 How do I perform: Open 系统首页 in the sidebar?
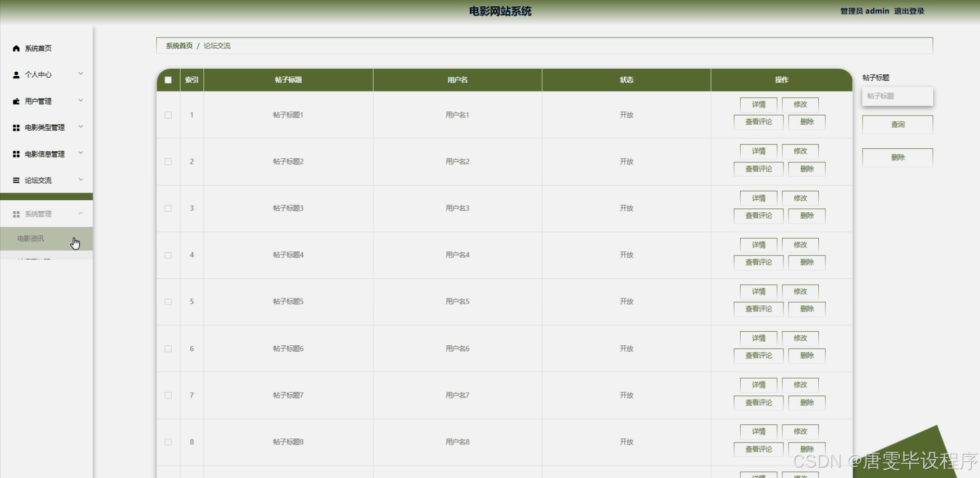[46, 48]
